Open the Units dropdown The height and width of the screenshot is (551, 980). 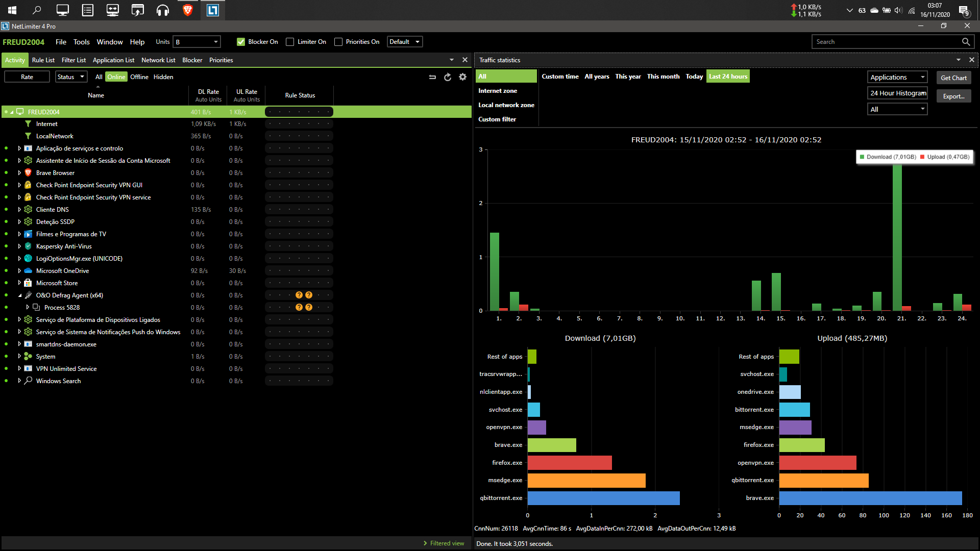(x=197, y=42)
